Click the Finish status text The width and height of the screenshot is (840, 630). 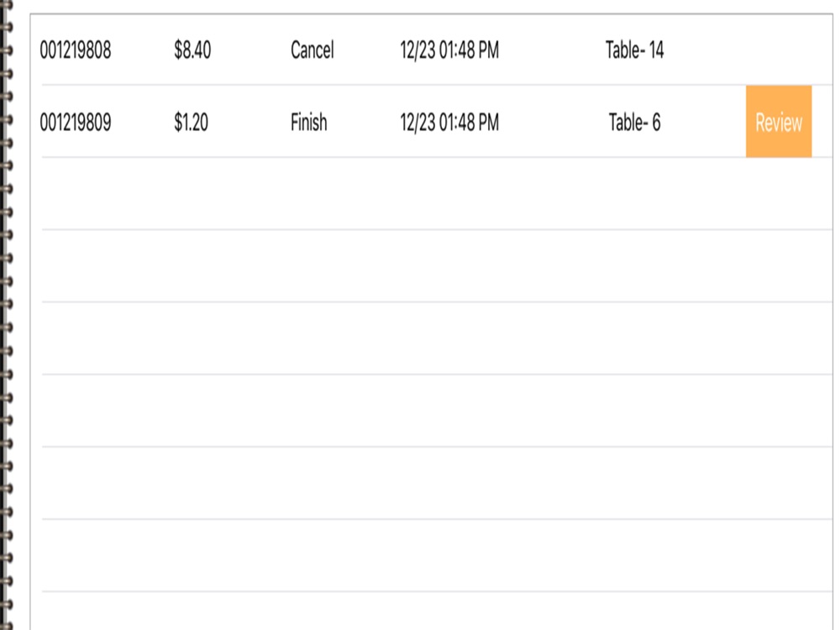[x=308, y=123]
